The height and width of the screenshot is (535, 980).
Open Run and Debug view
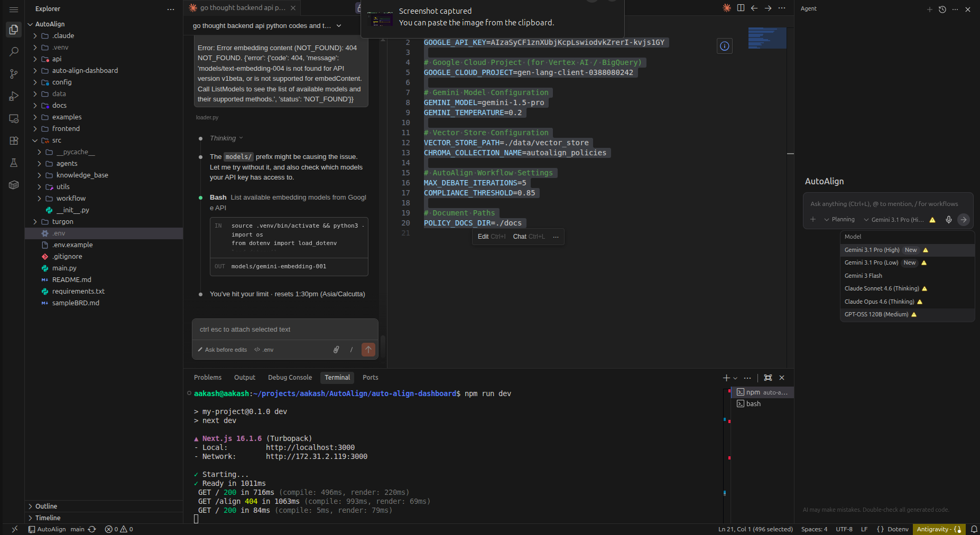tap(14, 96)
